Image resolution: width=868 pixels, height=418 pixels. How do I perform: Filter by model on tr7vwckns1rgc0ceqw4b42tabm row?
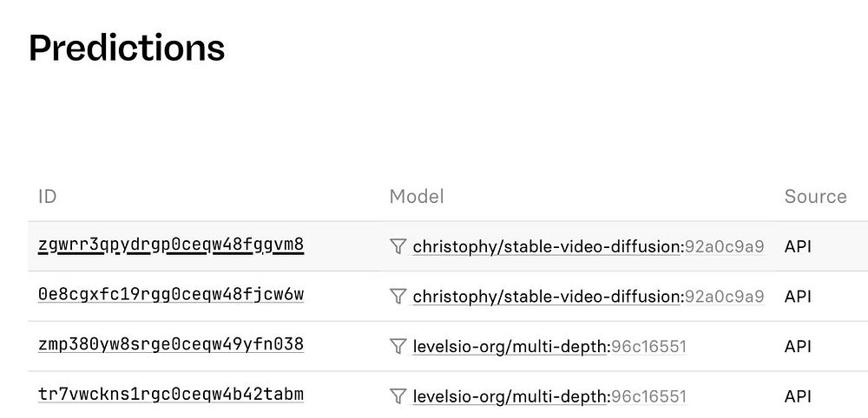pos(398,395)
